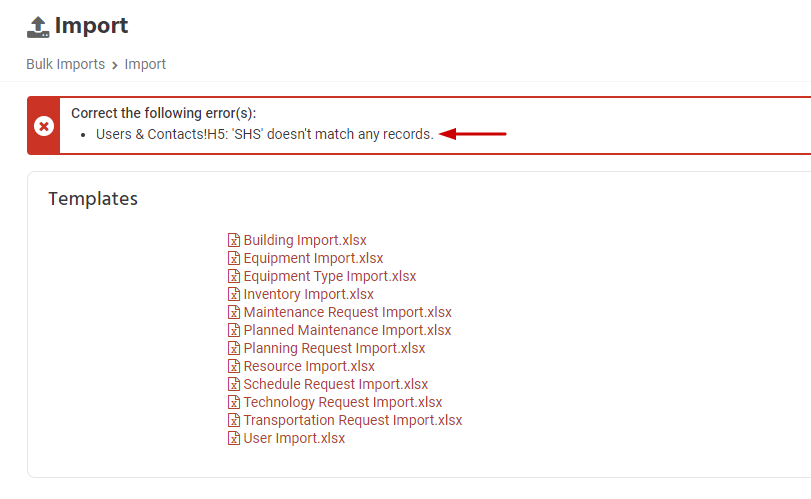Viewport: 811px width, 499px height.
Task: Click the 'SHS' doesn't match error message
Action: click(265, 134)
